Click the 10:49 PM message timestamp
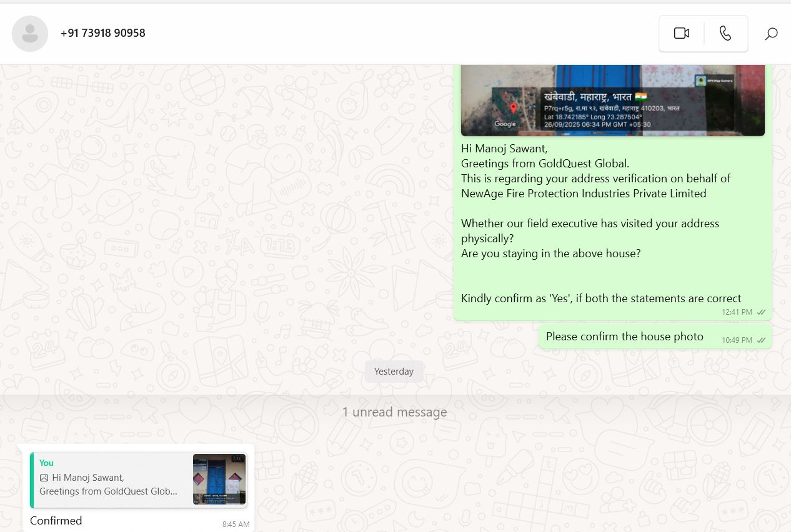This screenshot has height=532, width=791. [x=737, y=340]
